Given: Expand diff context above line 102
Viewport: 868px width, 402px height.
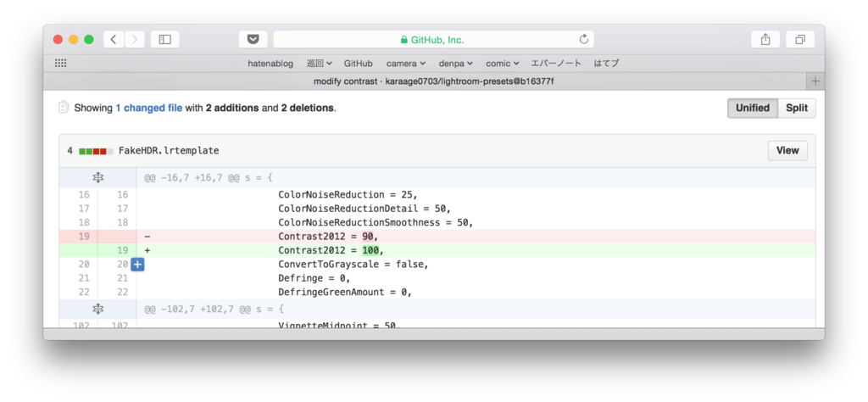Looking at the screenshot, I should (98, 309).
